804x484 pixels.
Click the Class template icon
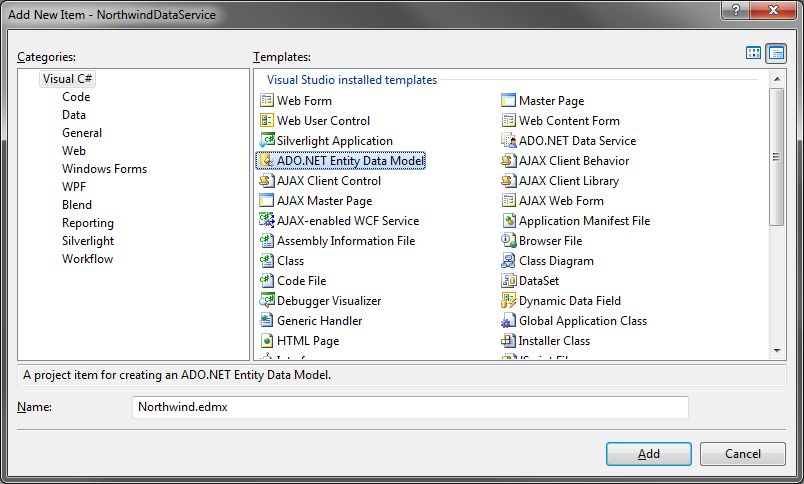click(x=267, y=260)
